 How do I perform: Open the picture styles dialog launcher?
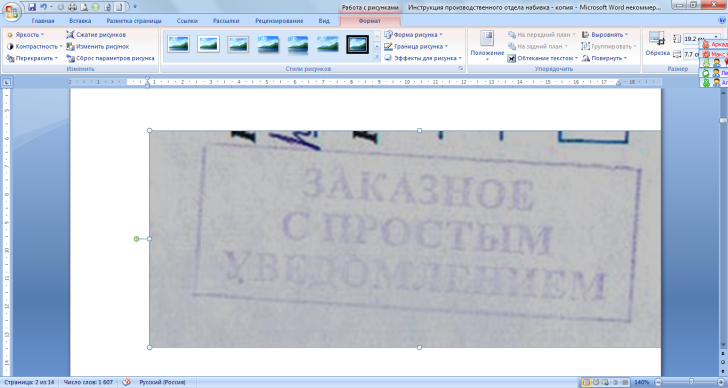[x=461, y=69]
